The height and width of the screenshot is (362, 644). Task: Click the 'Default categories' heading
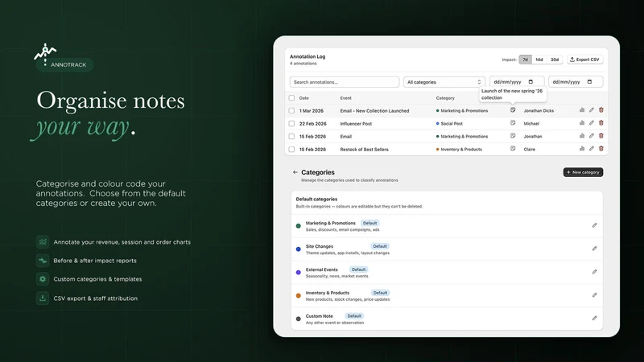pos(316,199)
